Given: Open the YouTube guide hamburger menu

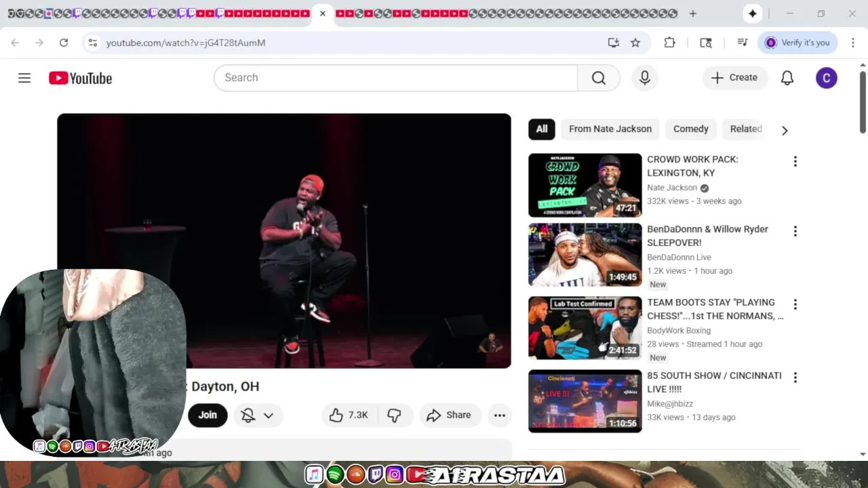Looking at the screenshot, I should point(24,78).
